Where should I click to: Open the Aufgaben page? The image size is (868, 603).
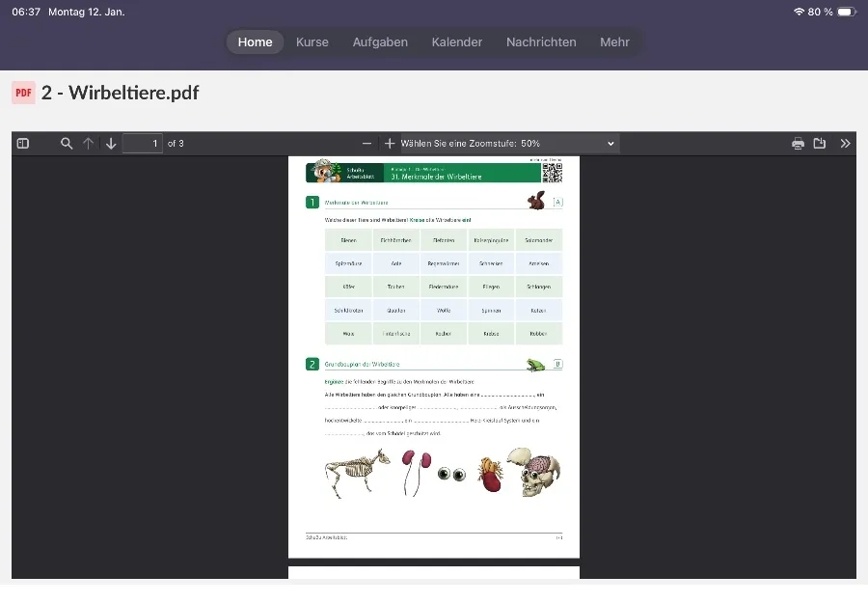coord(380,41)
